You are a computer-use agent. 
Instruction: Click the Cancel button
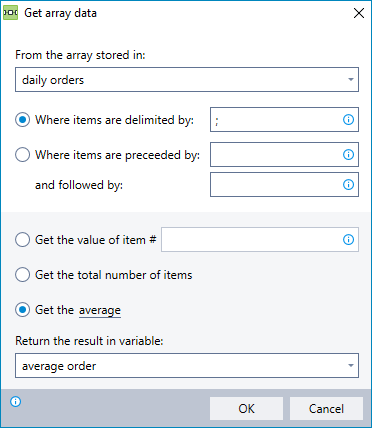pyautogui.click(x=326, y=409)
